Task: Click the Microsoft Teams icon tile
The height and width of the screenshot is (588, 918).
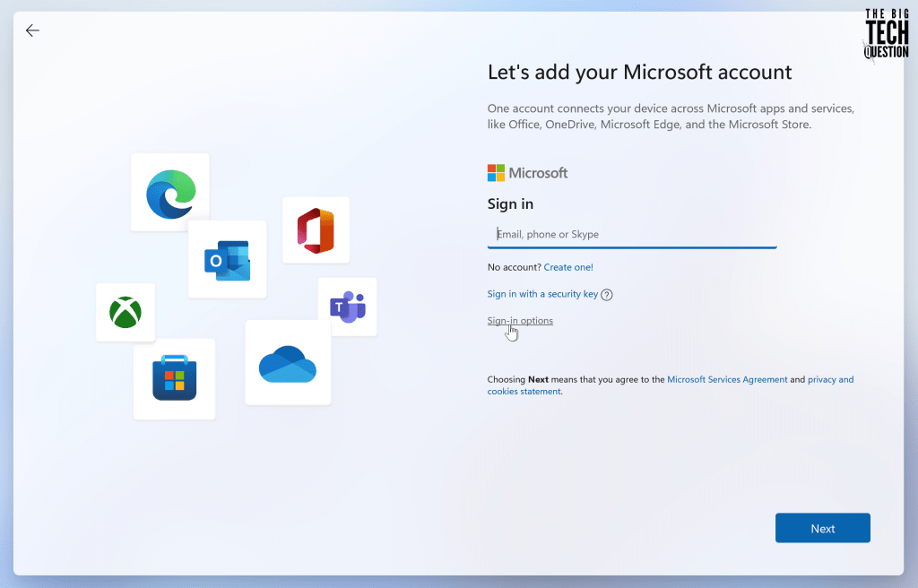Action: 348,307
